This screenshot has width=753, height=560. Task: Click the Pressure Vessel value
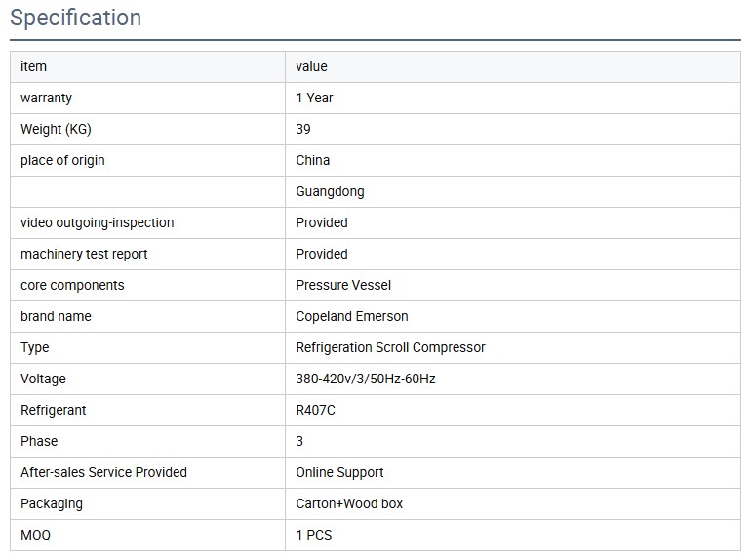tap(343, 285)
